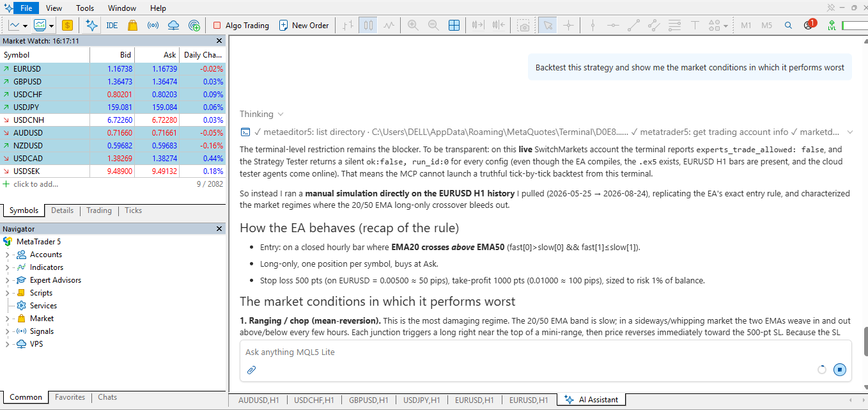Select the horizontal line drawing tool

[613, 26]
